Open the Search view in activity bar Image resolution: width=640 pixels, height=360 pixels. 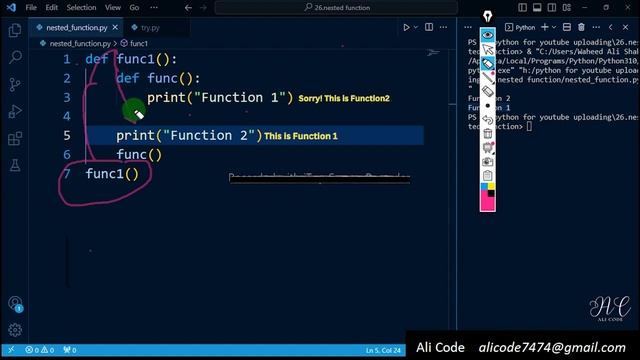click(15, 57)
